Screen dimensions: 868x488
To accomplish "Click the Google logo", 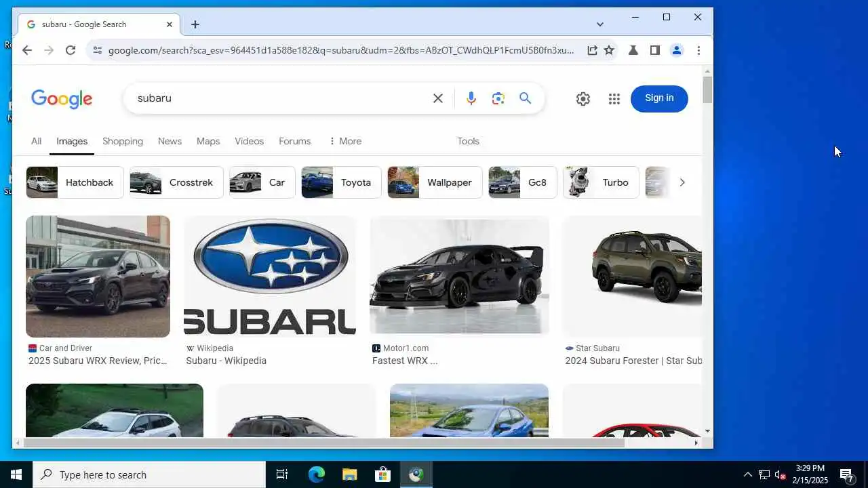I will click(x=62, y=99).
